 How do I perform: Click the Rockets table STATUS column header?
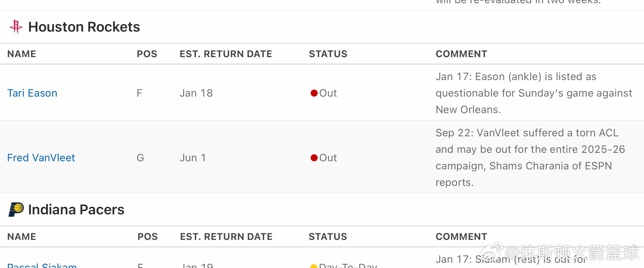328,54
